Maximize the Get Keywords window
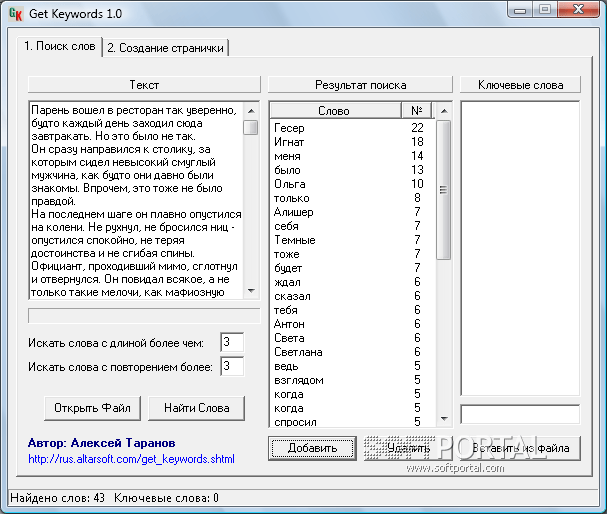The height and width of the screenshot is (514, 607). click(545, 10)
